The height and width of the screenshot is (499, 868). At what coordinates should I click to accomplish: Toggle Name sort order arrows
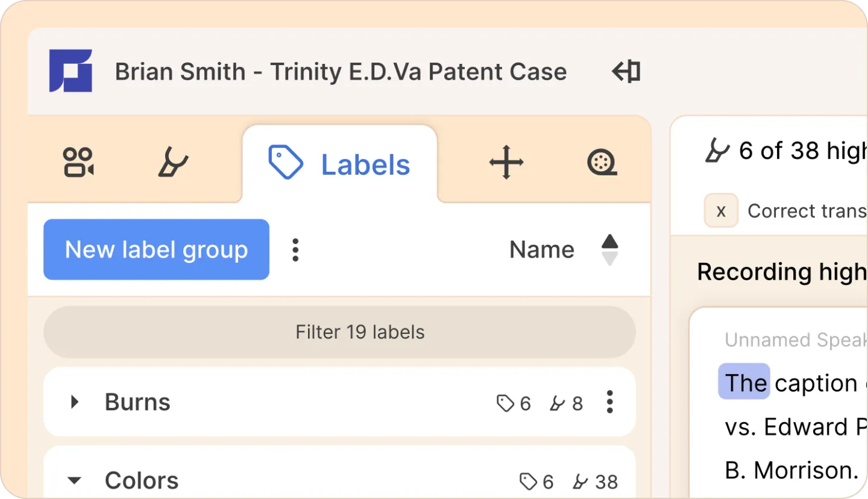click(x=610, y=249)
